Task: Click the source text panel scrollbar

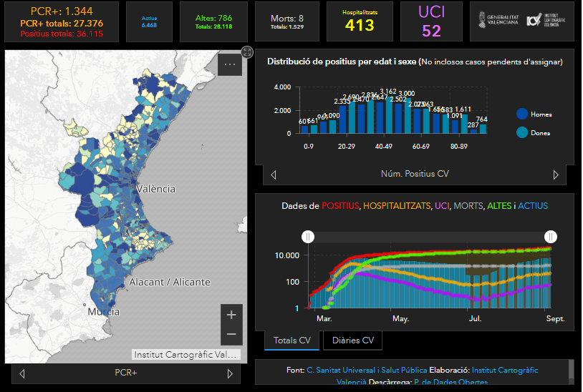Action: coord(571,369)
